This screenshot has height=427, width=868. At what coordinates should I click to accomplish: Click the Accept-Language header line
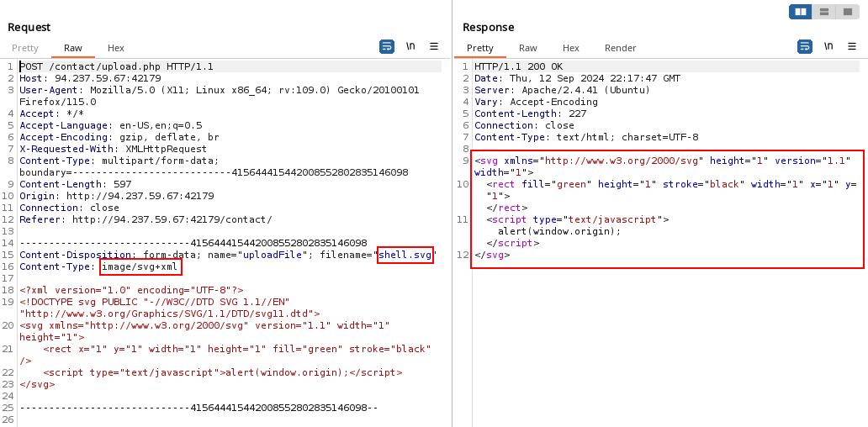[x=111, y=125]
